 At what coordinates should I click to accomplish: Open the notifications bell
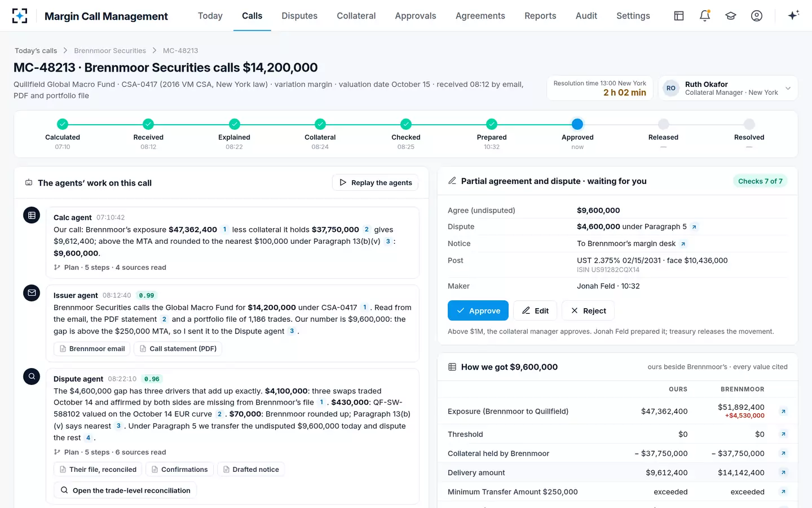pos(705,16)
